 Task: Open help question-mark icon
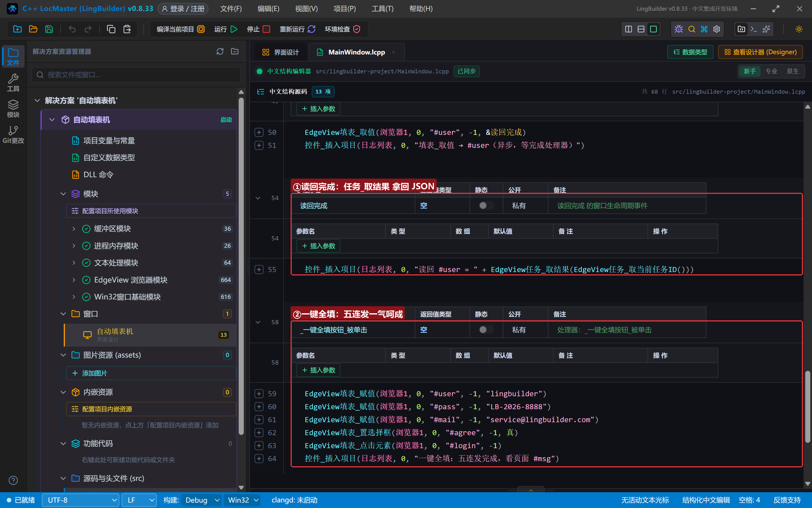[x=13, y=480]
